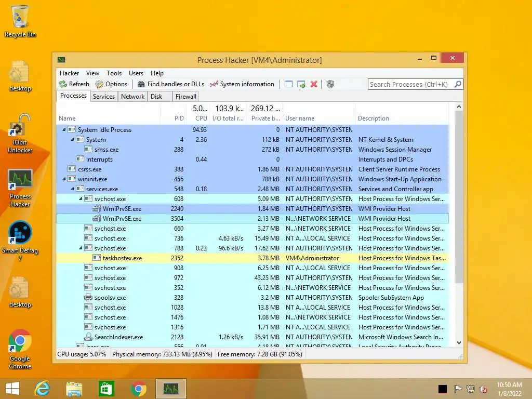
Task: Click the red X find-and-kill icon
Action: click(314, 84)
